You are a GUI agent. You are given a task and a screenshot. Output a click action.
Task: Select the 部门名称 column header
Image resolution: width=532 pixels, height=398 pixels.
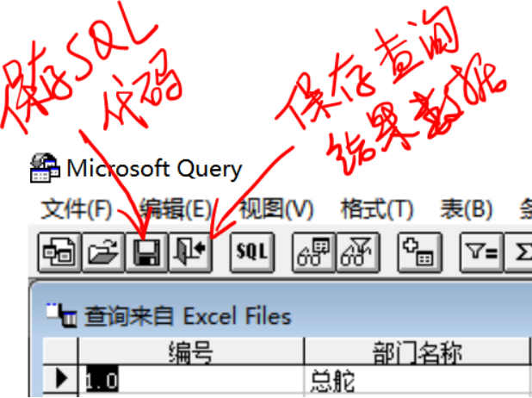click(417, 351)
